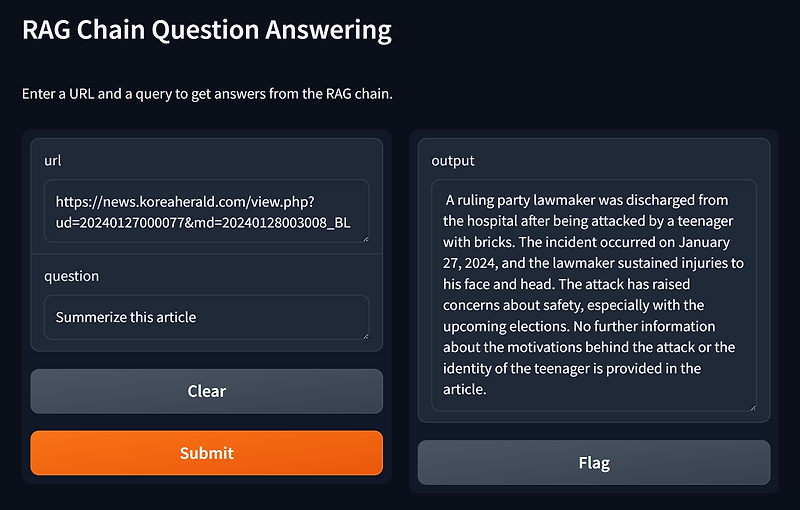Click the 'output' field label
Screen dimensions: 800x510
pyautogui.click(x=453, y=161)
